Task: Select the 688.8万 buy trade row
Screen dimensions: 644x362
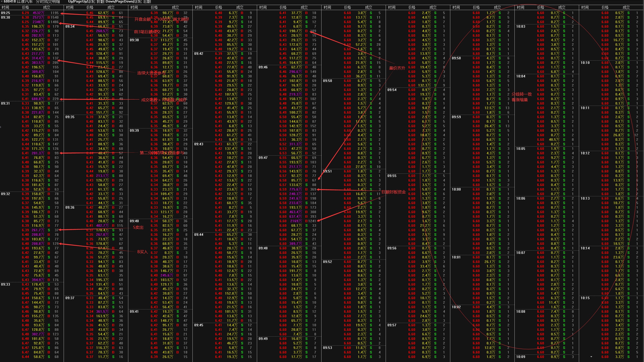Action: pyautogui.click(x=32, y=99)
